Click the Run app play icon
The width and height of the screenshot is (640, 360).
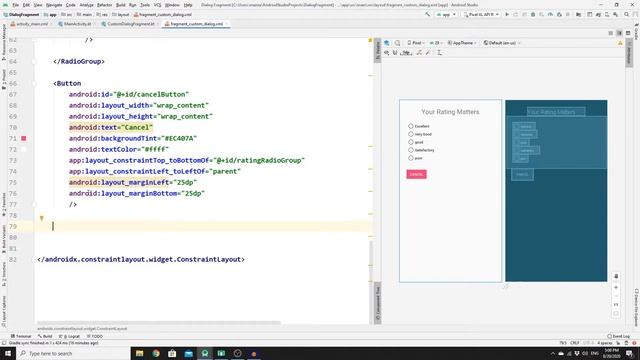pyautogui.click(x=507, y=14)
